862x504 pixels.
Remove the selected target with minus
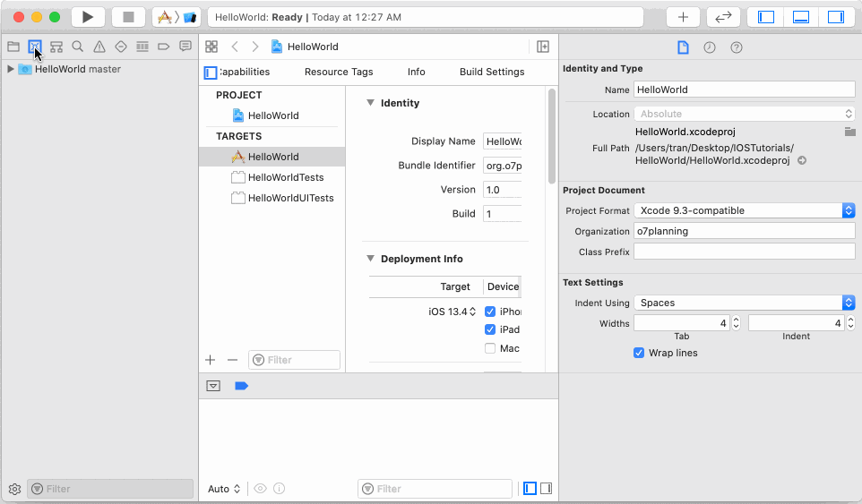(x=233, y=360)
